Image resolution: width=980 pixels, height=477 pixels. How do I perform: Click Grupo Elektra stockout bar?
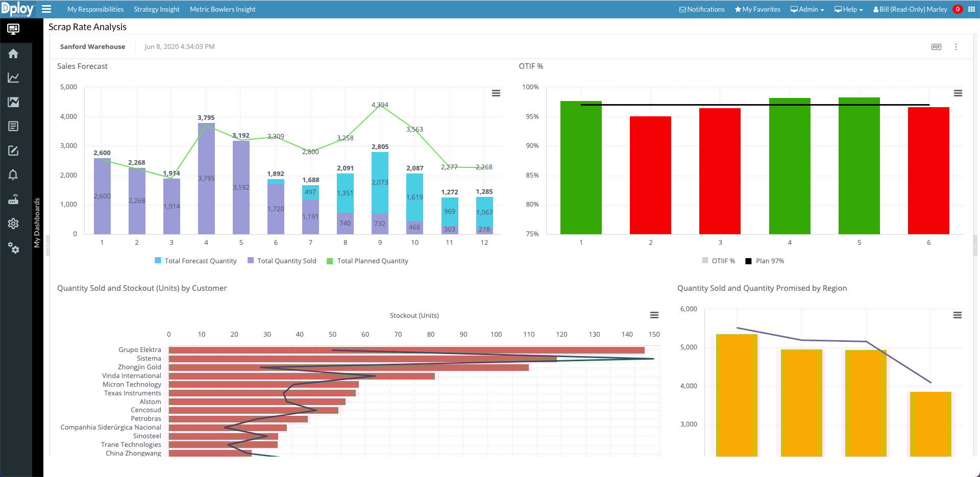tap(406, 350)
